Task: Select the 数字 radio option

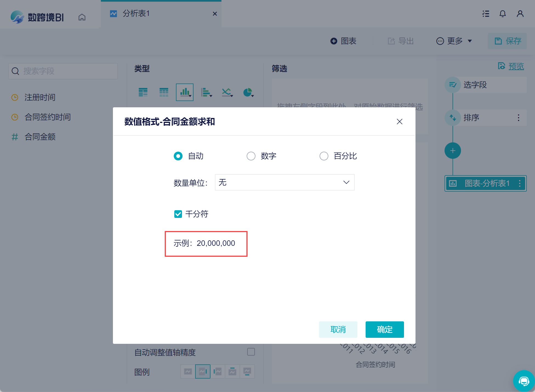Action: tap(251, 156)
